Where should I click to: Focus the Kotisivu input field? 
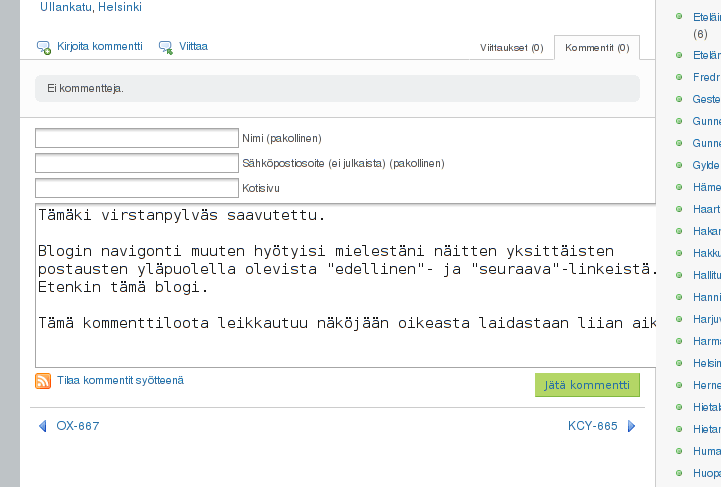tap(137, 188)
